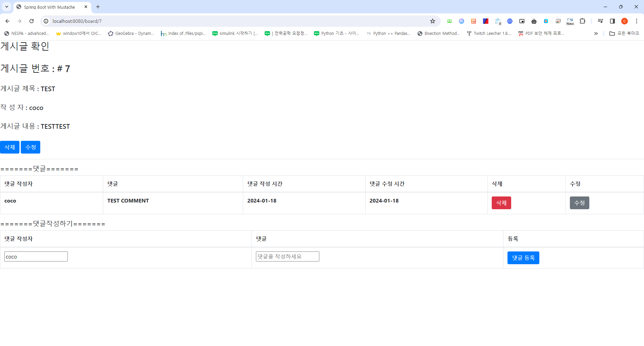Open the simulink 시작하기 bookmark
The image size is (644, 346).
tap(235, 34)
